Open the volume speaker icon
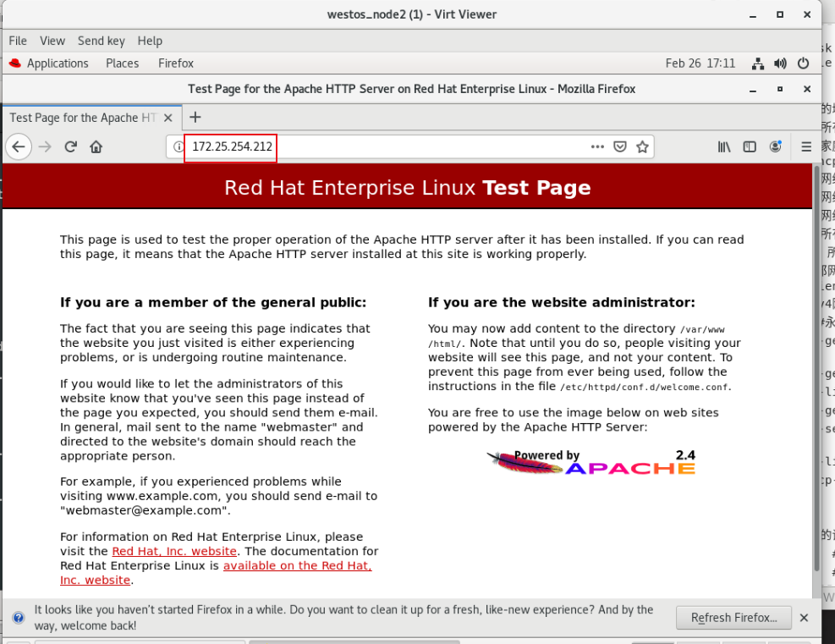Viewport: 835px width, 644px height. point(780,63)
